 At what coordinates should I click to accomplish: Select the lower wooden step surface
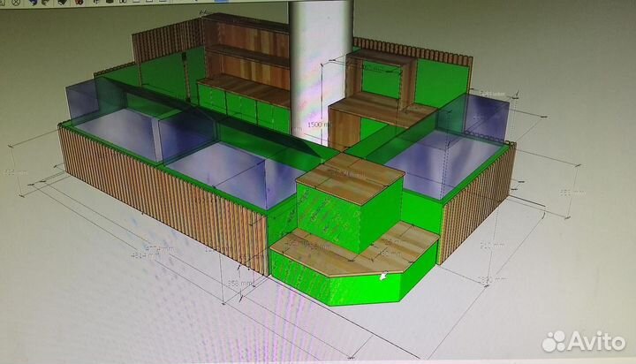click(x=353, y=252)
